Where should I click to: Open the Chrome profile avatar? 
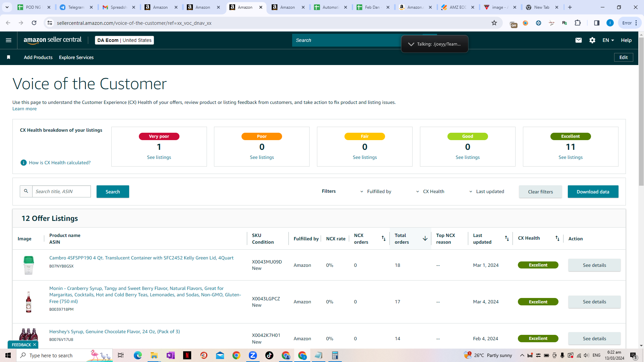(610, 23)
